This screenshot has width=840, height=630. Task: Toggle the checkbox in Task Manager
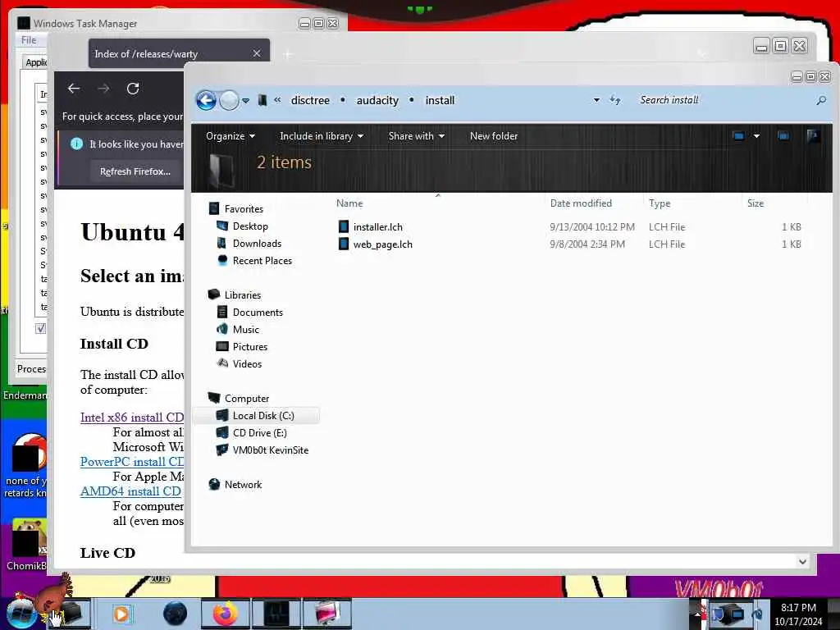41,328
